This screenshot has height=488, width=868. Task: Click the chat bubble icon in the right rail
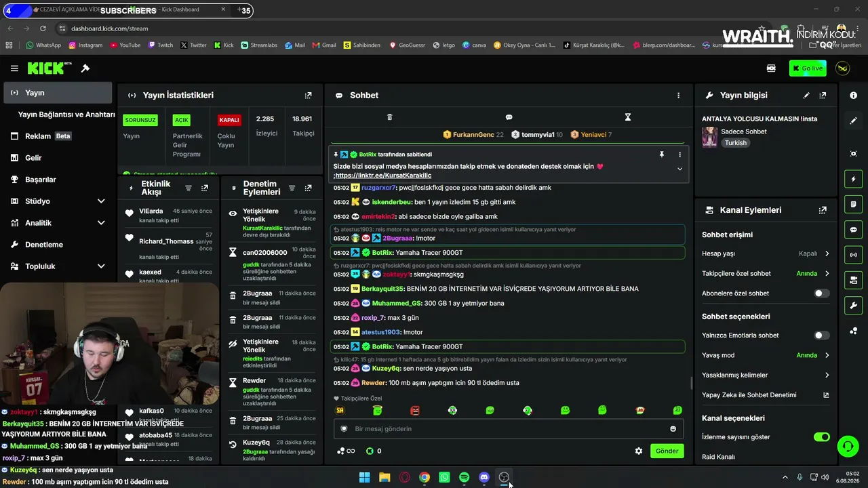[x=853, y=230]
